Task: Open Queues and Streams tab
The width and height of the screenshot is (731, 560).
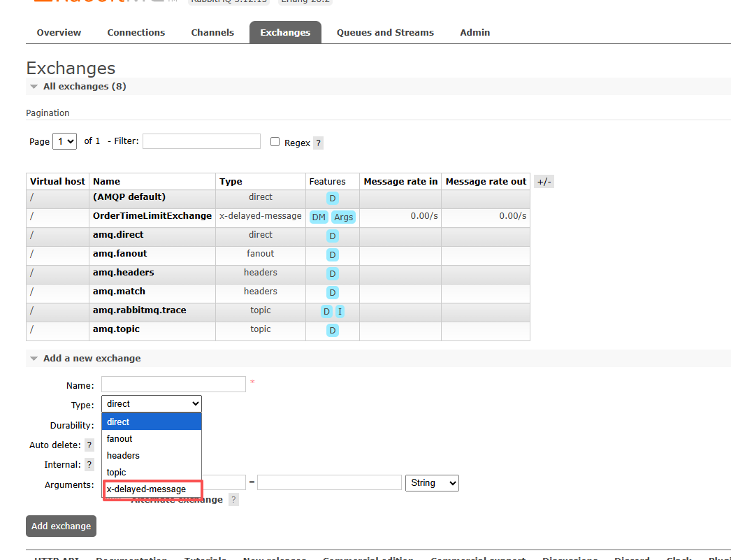Action: click(385, 33)
